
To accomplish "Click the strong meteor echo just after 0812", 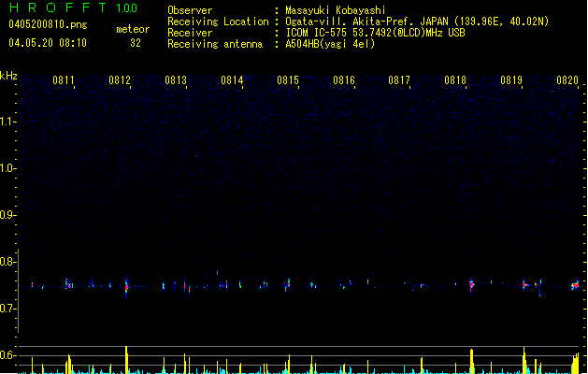I will [126, 287].
